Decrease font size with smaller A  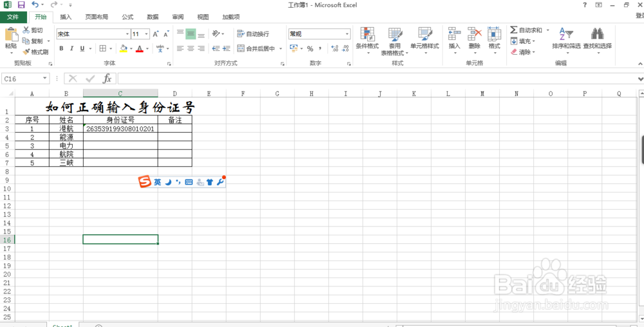click(166, 34)
